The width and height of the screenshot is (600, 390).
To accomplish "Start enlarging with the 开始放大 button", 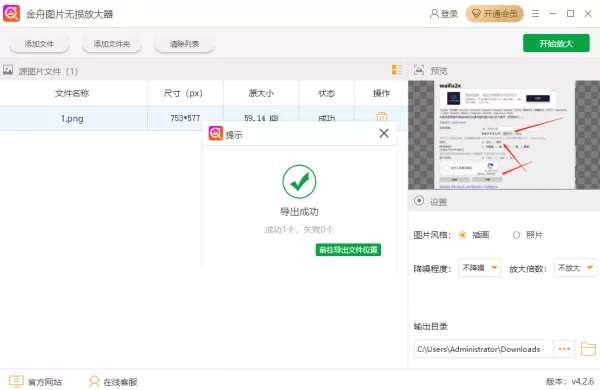I will click(x=556, y=43).
